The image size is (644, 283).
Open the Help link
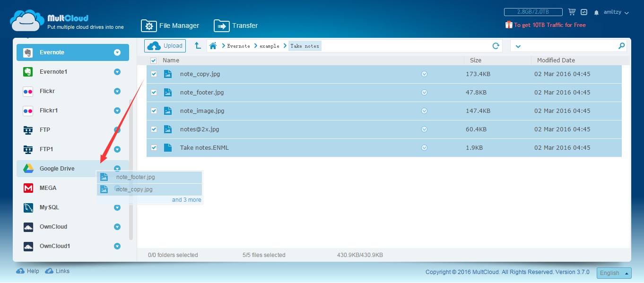pyautogui.click(x=33, y=271)
